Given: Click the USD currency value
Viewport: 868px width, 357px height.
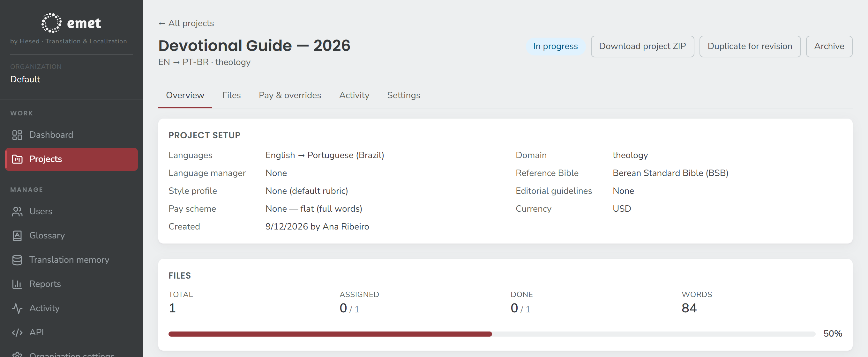Looking at the screenshot, I should [x=622, y=208].
